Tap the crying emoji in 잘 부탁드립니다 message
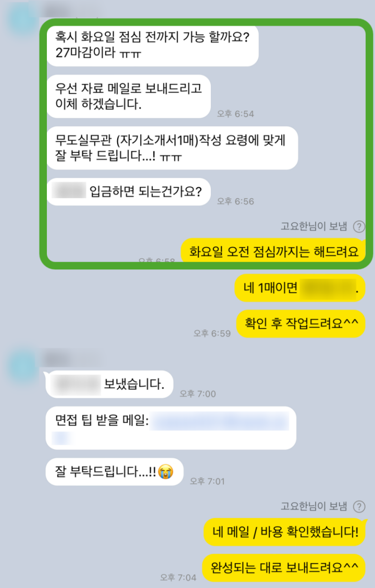375x588 pixels. click(x=166, y=472)
